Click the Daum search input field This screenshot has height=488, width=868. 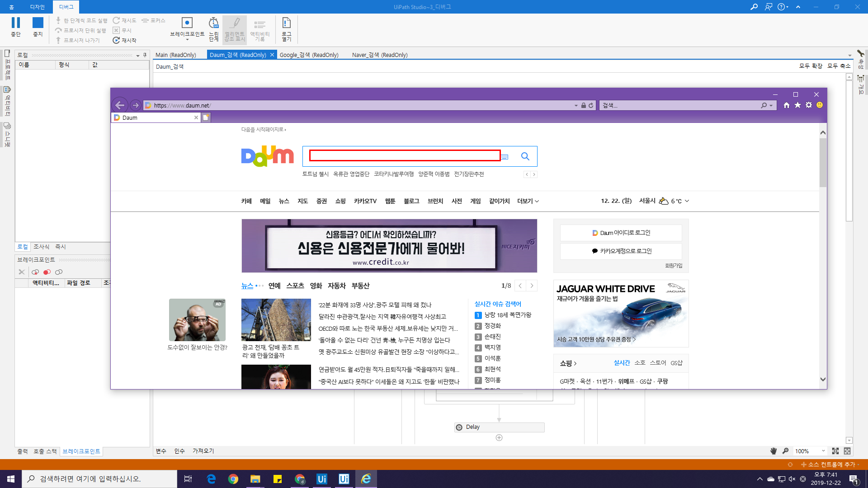[x=405, y=155]
